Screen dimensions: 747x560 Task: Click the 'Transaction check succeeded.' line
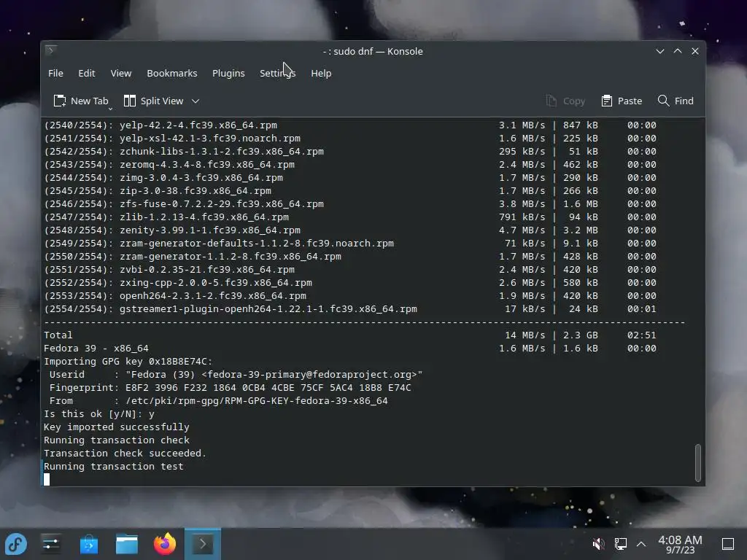125,454
